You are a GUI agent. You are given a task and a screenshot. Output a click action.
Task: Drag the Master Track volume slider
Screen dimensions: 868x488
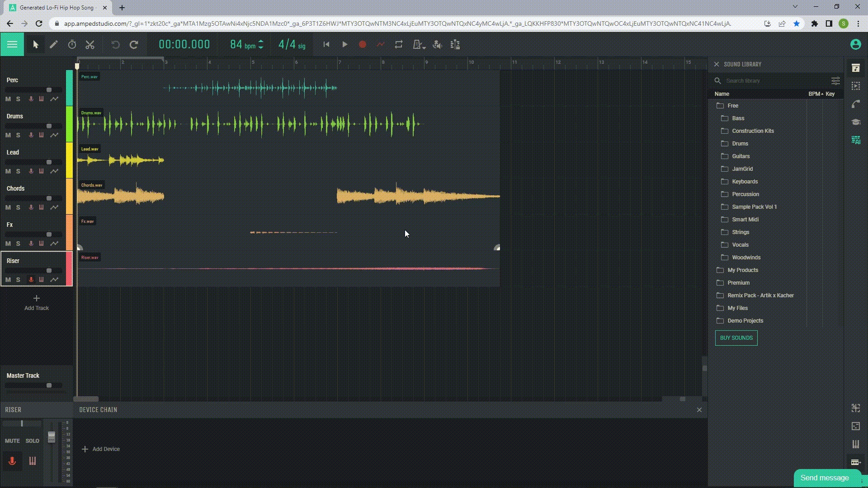point(49,385)
